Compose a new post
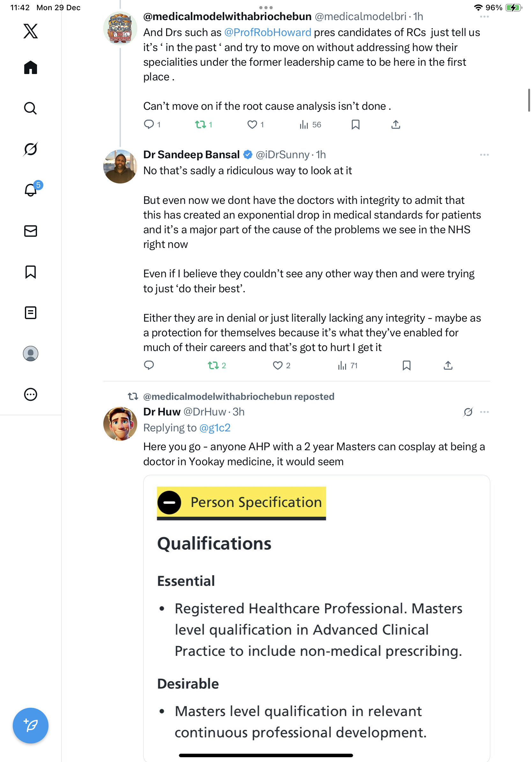 (31, 726)
